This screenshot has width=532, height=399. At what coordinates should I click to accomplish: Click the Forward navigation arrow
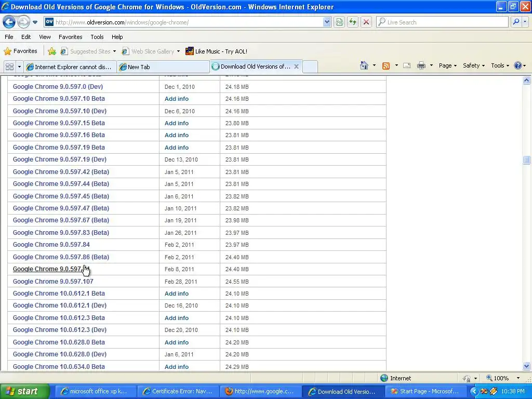[x=23, y=22]
